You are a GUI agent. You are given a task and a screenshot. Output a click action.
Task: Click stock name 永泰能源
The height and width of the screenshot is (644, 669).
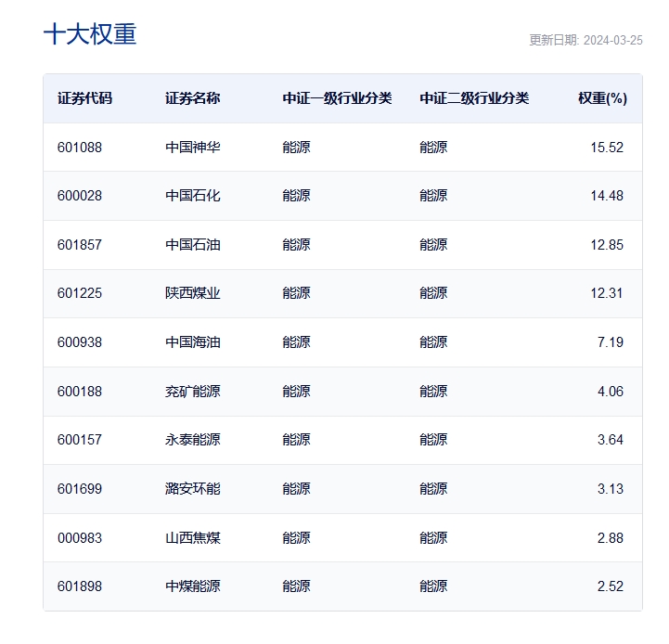pos(193,439)
